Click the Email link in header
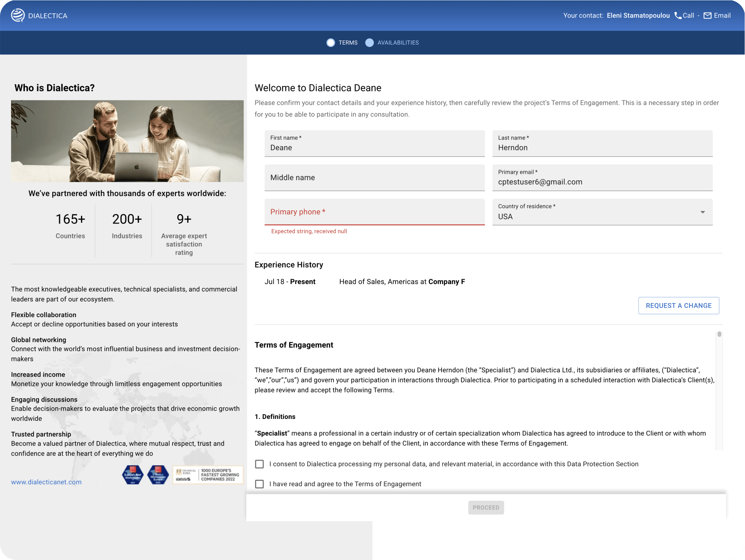Viewport: 745px width, 560px height. tap(722, 16)
